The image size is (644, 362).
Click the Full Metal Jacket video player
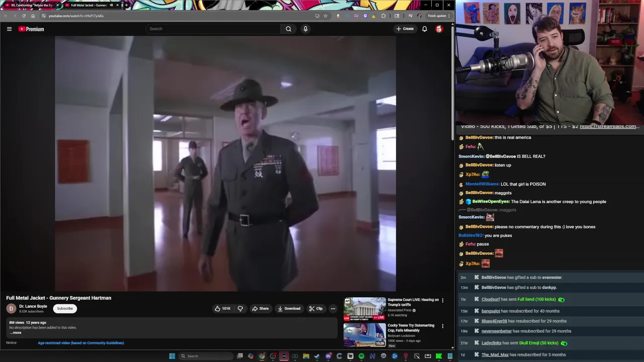coord(225,164)
